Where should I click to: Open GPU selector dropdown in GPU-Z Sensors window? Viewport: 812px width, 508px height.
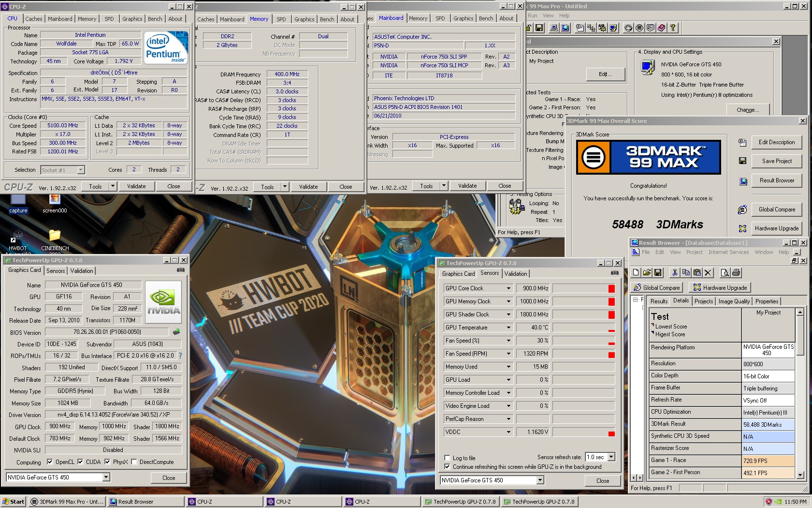pos(540,480)
